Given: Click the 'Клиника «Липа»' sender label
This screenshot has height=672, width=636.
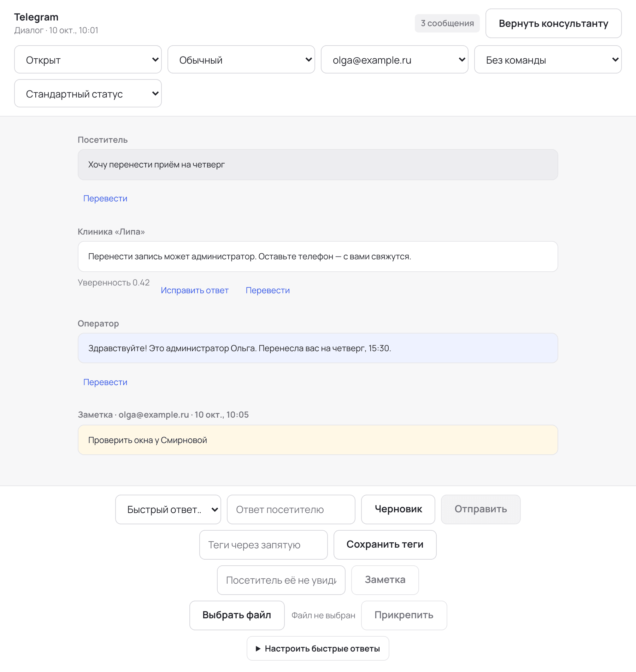Looking at the screenshot, I should pyautogui.click(x=111, y=232).
